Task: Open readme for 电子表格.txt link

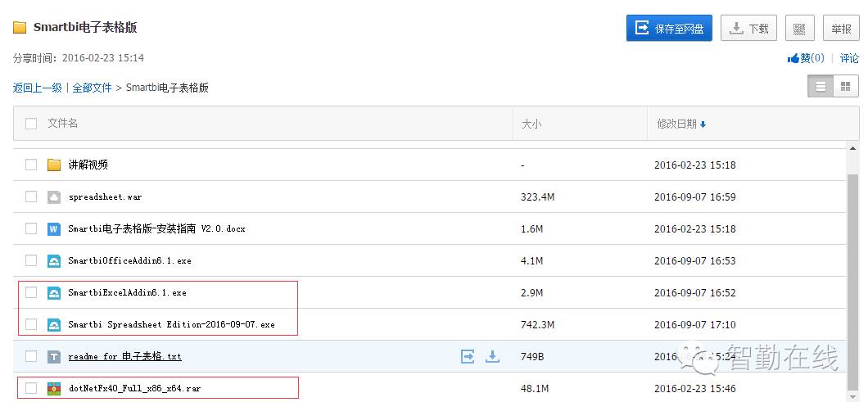Action: click(x=125, y=357)
